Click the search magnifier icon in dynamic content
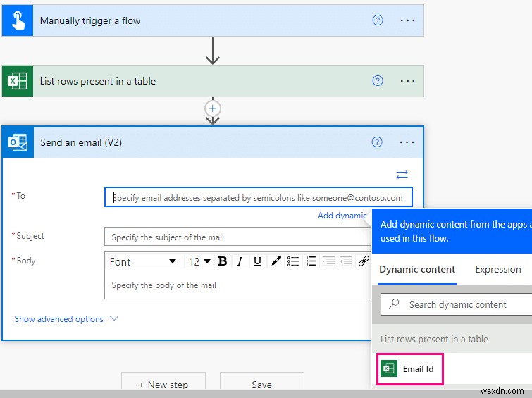 click(394, 304)
